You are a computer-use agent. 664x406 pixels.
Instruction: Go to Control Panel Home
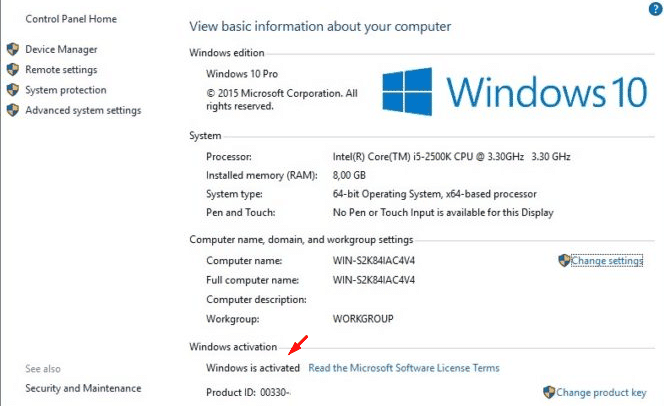71,19
